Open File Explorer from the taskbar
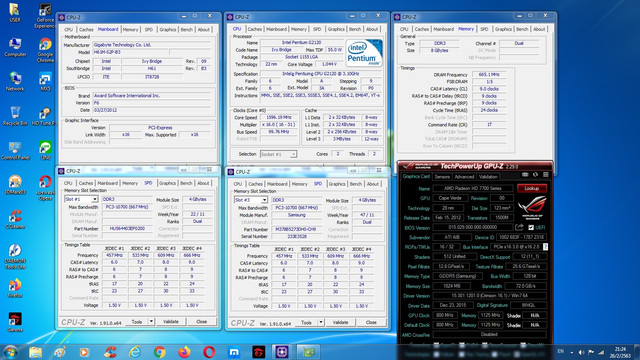This screenshot has width=640, height=360. coord(36,352)
